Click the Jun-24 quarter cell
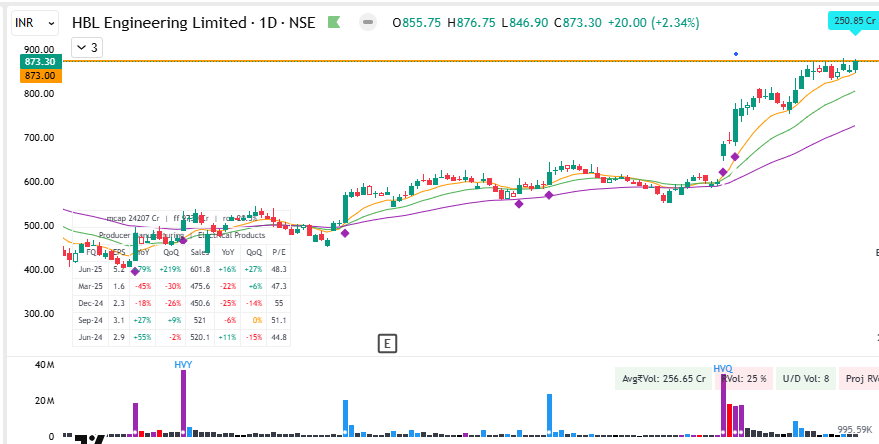This screenshot has height=444, width=879. 90,337
